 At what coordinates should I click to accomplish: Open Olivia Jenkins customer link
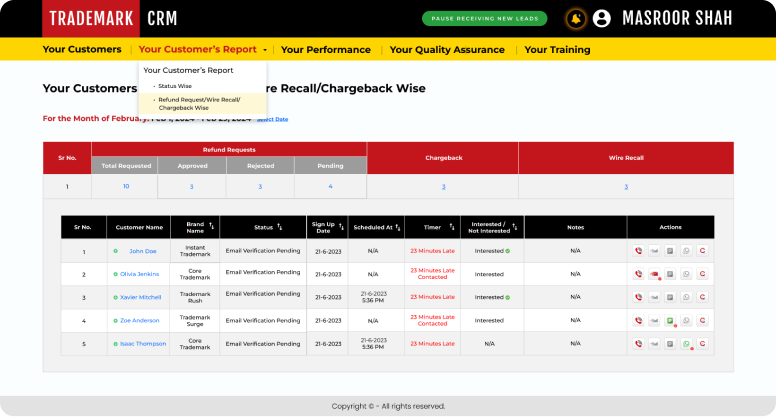point(139,274)
